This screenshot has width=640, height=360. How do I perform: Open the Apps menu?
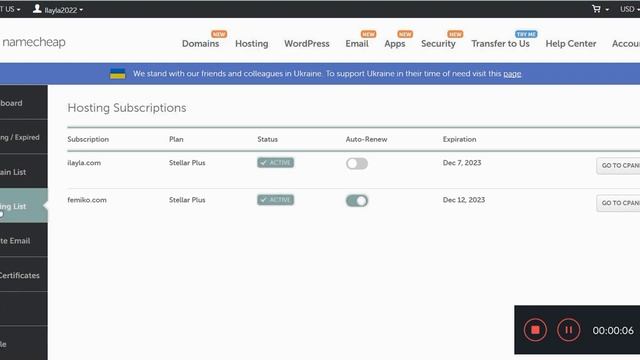click(395, 44)
